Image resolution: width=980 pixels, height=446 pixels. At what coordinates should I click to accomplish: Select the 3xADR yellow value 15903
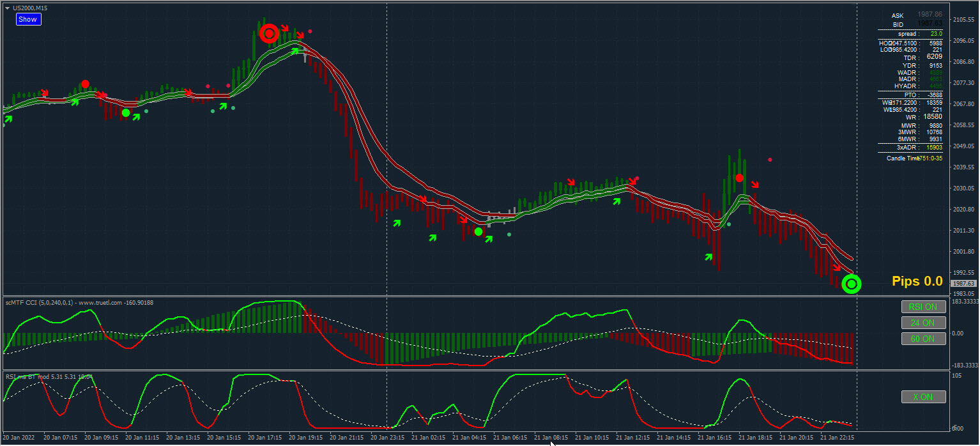click(934, 148)
